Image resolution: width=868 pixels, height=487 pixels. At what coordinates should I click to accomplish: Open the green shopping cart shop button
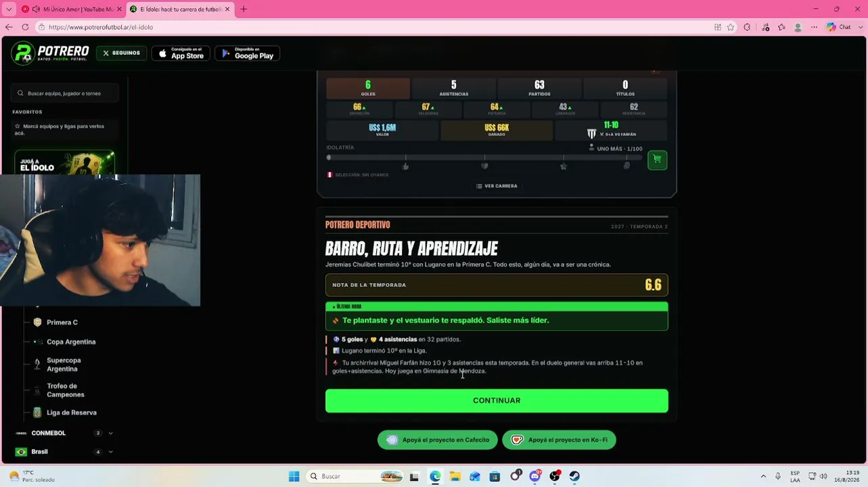pyautogui.click(x=657, y=160)
